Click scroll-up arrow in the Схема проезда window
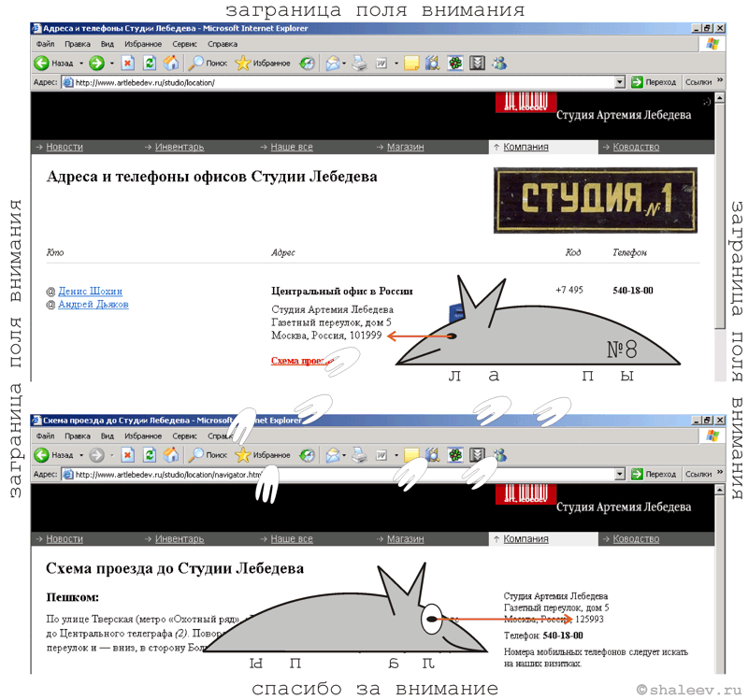Screen dimensions: 748x700 click(720, 490)
